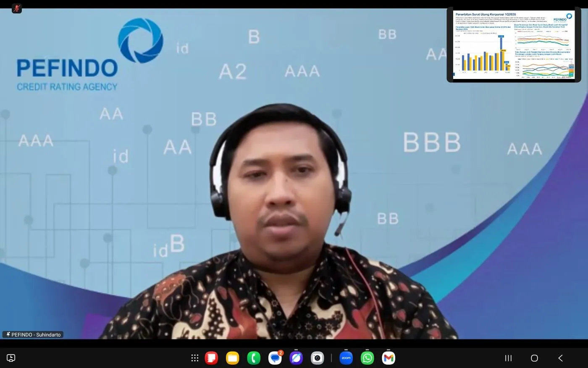This screenshot has height=368, width=588.
Task: Launch the green Phone app
Action: pos(254,358)
